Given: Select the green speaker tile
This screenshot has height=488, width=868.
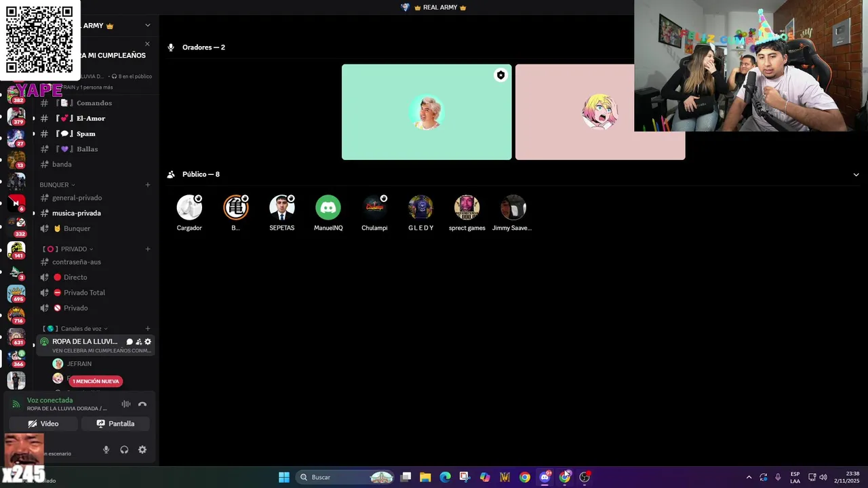Looking at the screenshot, I should [427, 112].
